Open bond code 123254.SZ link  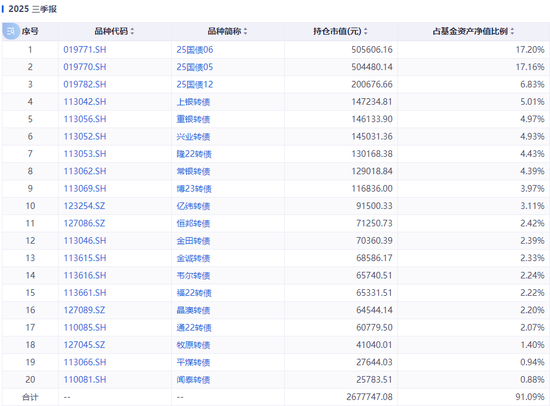[x=84, y=206]
